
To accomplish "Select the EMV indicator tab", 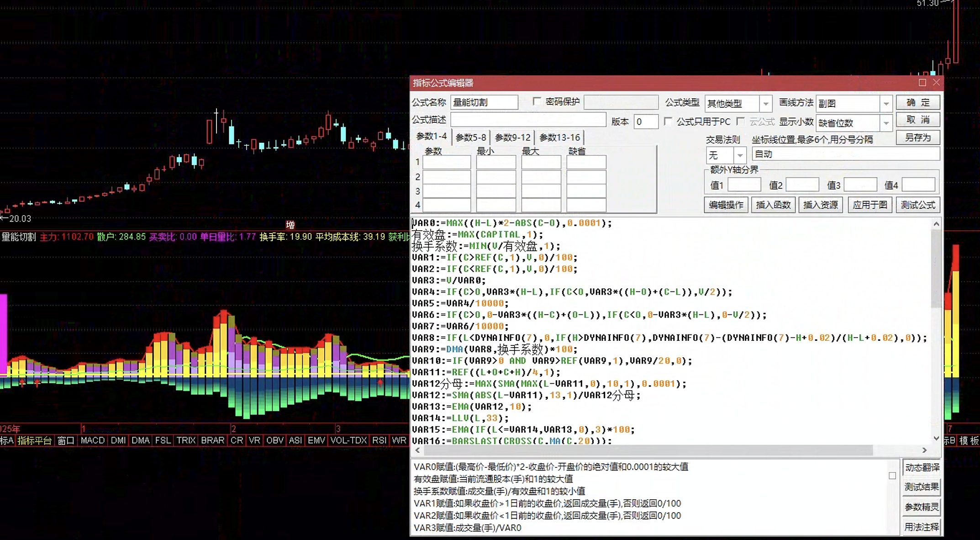I will pyautogui.click(x=316, y=440).
